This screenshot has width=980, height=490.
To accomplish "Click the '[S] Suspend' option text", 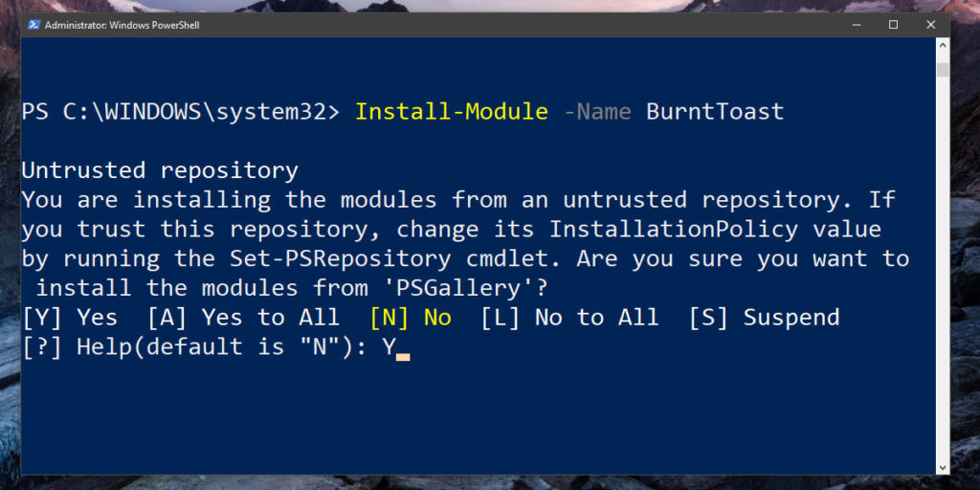I will (764, 318).
